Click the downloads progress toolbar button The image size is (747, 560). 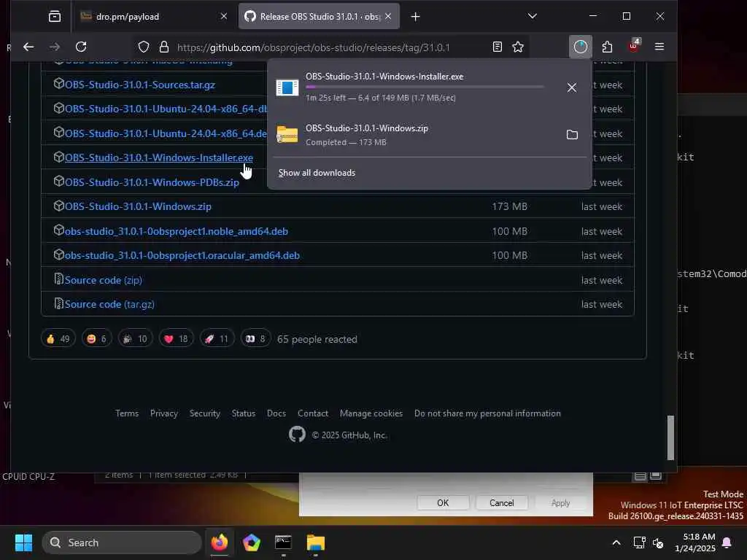pos(580,47)
